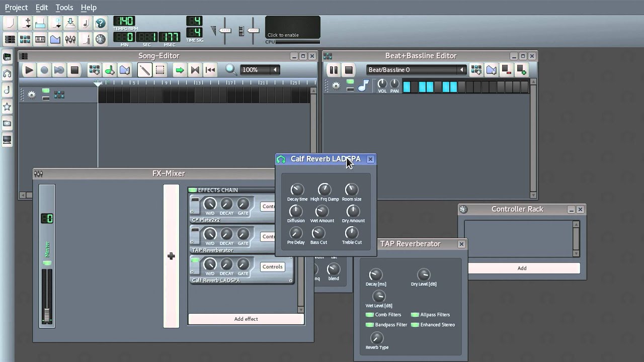Remove steps in Beat+Bassline Editor
This screenshot has height=362, width=644.
pos(506,70)
